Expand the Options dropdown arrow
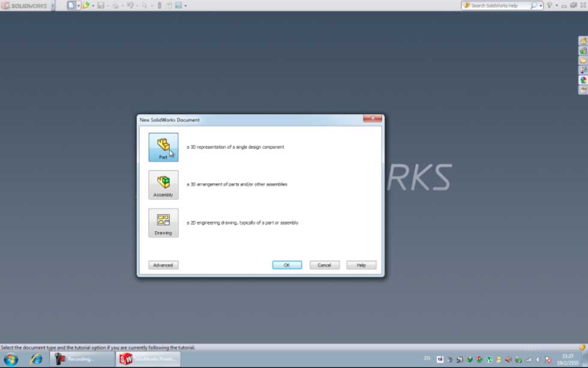The width and height of the screenshot is (588, 368). (x=185, y=5)
